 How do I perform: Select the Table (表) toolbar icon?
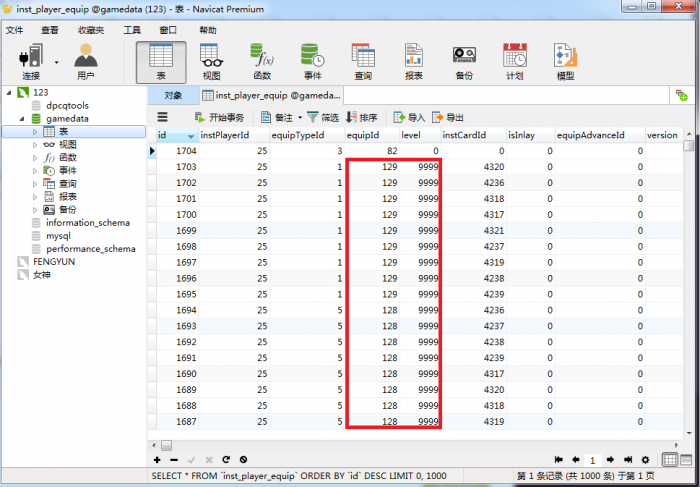161,62
